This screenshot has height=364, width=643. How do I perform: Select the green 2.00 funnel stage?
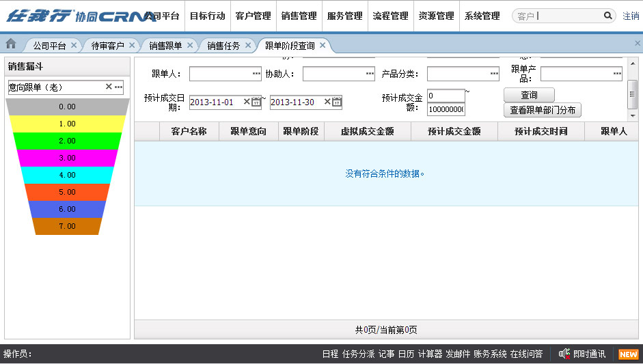click(67, 141)
